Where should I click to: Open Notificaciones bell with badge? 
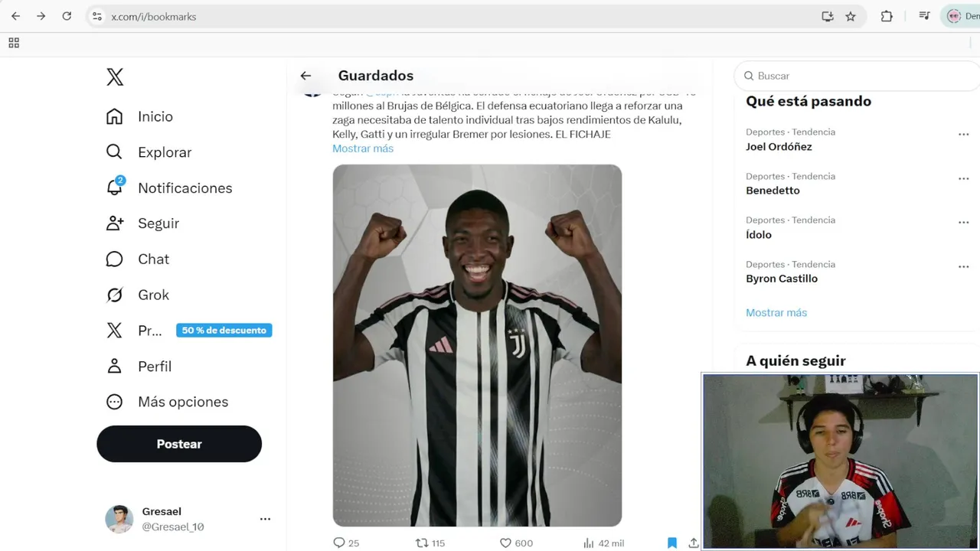point(115,187)
